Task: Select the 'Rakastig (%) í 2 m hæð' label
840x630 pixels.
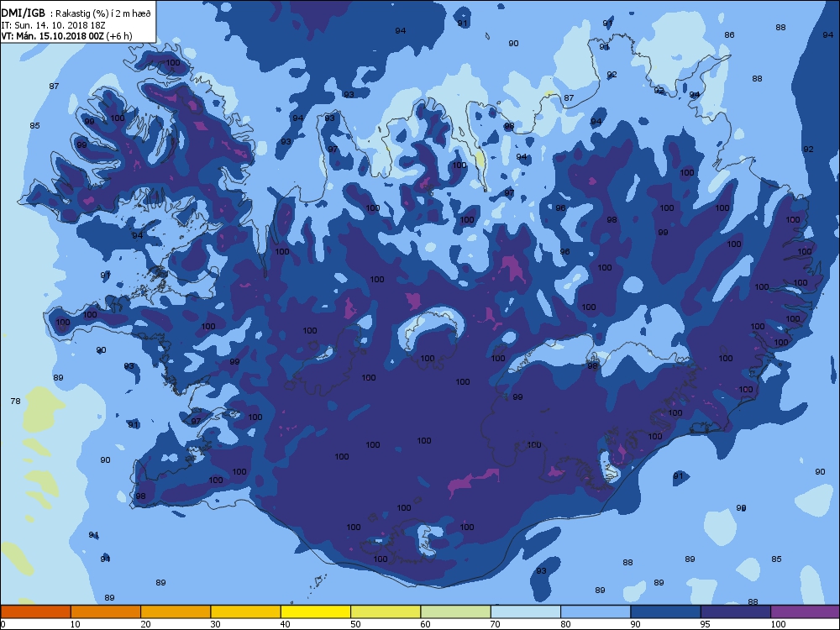Action: pos(101,14)
